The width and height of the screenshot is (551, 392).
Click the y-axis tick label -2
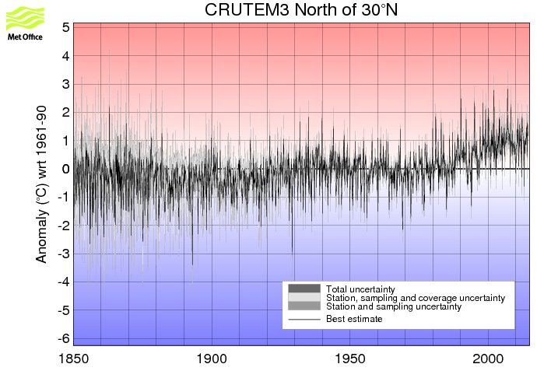[64, 226]
